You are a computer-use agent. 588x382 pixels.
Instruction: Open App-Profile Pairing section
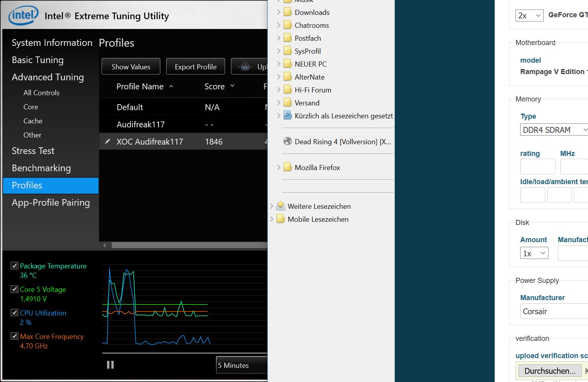click(51, 203)
